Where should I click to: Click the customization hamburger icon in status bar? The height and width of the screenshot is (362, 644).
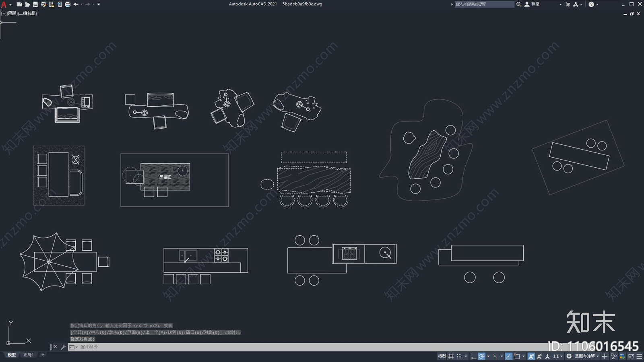pos(639,356)
